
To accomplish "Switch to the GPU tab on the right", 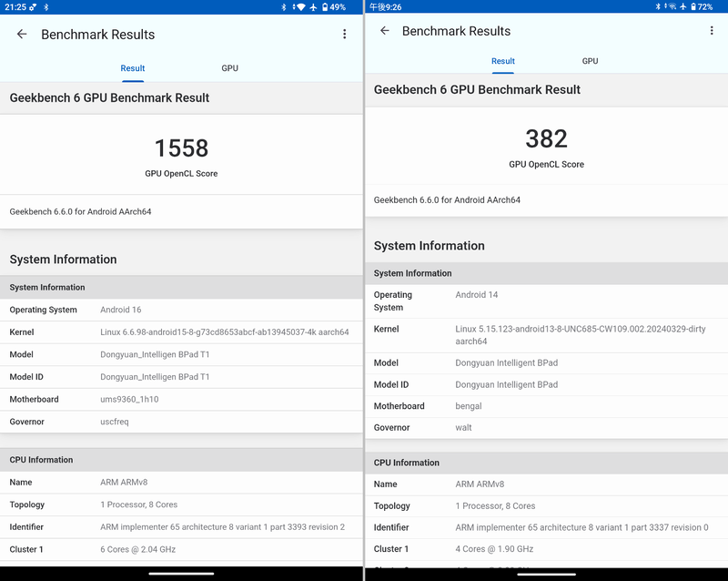I will 590,61.
